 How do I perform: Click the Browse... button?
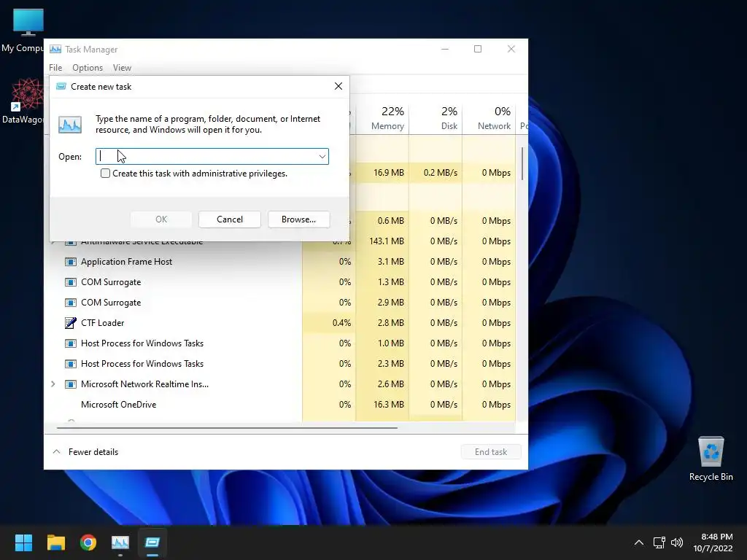(x=298, y=219)
